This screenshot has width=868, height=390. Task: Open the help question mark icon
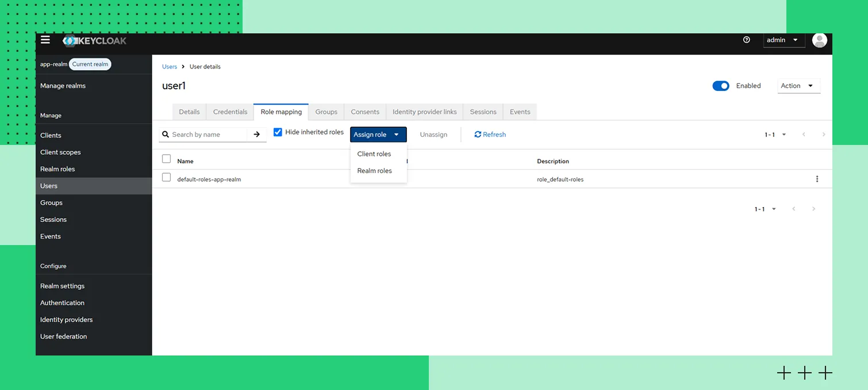click(746, 40)
